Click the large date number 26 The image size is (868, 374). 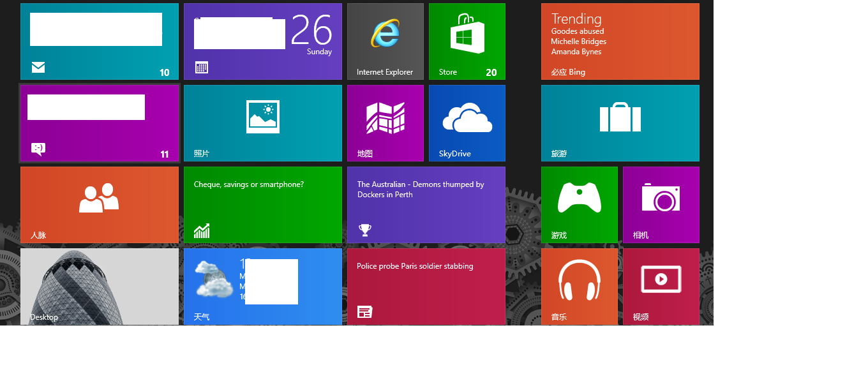311,29
